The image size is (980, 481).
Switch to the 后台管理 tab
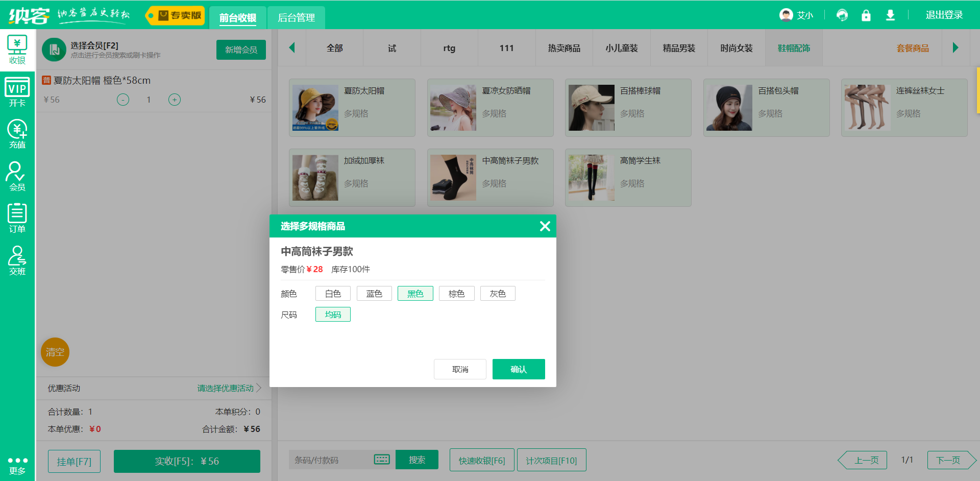[296, 17]
